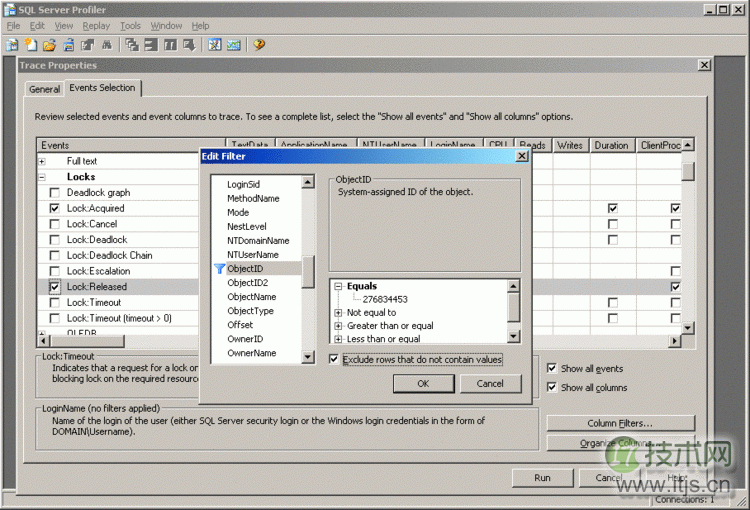The image size is (750, 510).
Task: Check Lock:Timeout (timeout > 0) event
Action: click(55, 318)
